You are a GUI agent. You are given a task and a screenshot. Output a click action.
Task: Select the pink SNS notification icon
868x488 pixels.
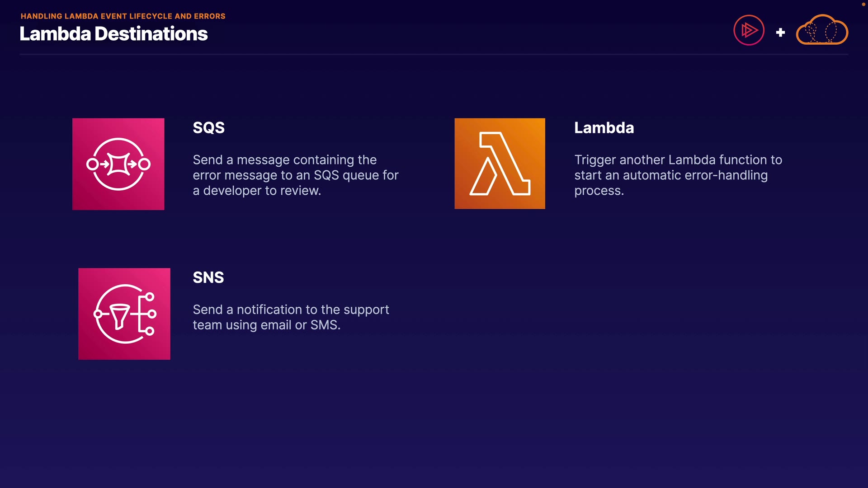124,314
